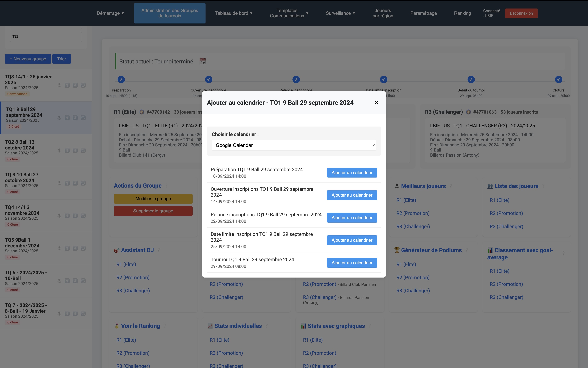
Task: Go to Paramétrage in top navigation
Action: click(423, 13)
